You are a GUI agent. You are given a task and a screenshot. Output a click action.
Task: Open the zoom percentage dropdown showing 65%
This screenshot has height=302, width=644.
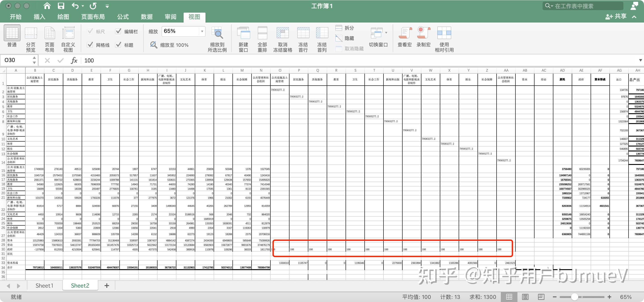pyautogui.click(x=202, y=31)
